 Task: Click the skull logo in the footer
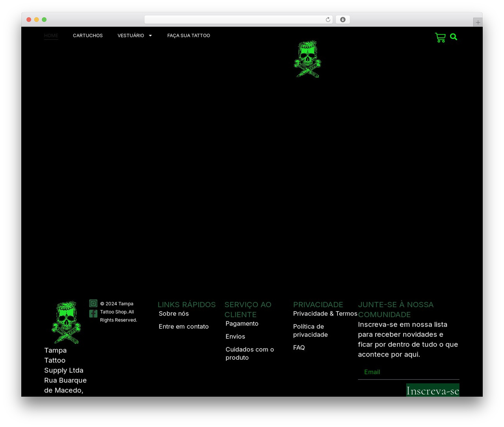point(66,323)
